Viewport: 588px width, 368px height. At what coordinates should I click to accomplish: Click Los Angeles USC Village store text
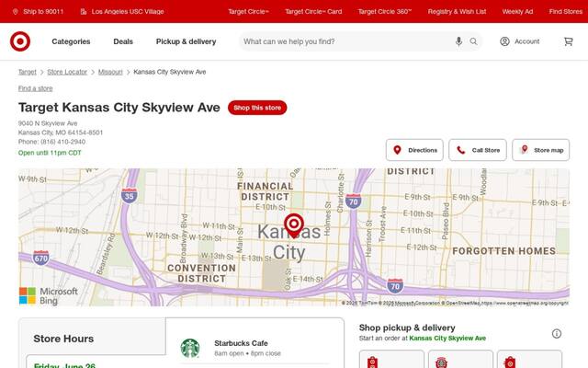point(128,12)
